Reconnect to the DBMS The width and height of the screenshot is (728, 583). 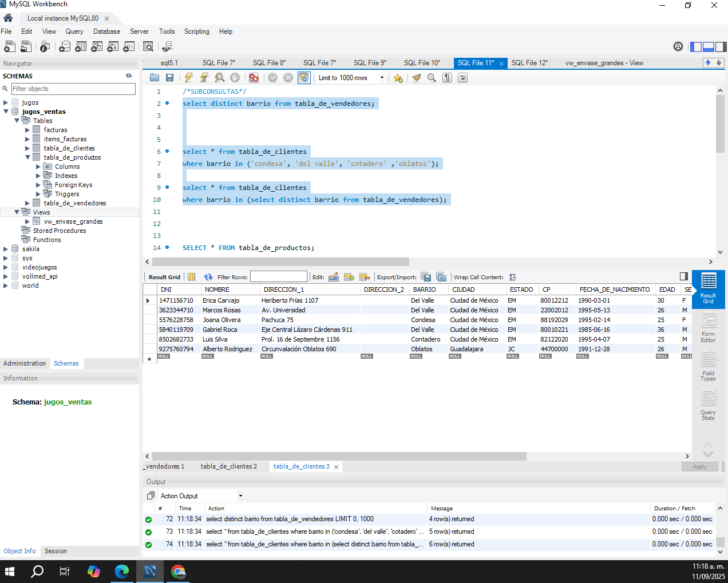[167, 46]
